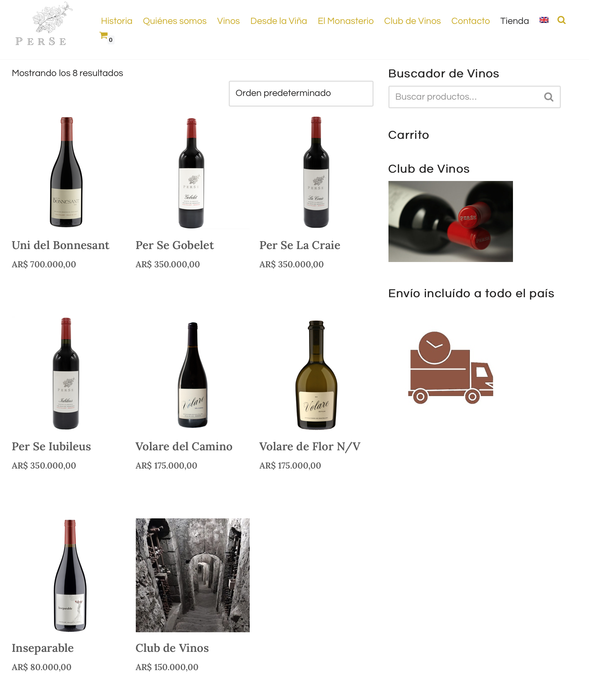This screenshot has width=589, height=700.
Task: Open the Club de Vinos bottles banner
Action: tap(451, 221)
